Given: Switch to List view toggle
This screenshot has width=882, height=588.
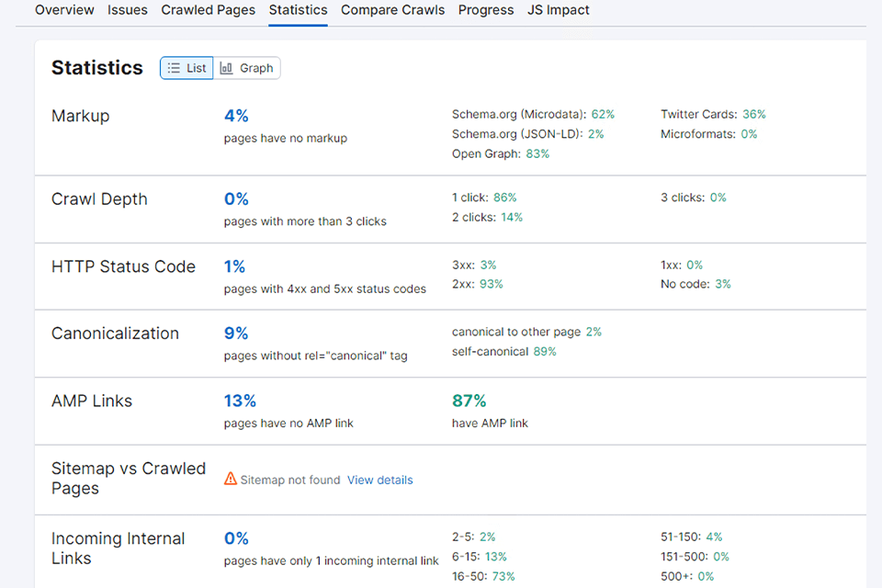Looking at the screenshot, I should 187,68.
